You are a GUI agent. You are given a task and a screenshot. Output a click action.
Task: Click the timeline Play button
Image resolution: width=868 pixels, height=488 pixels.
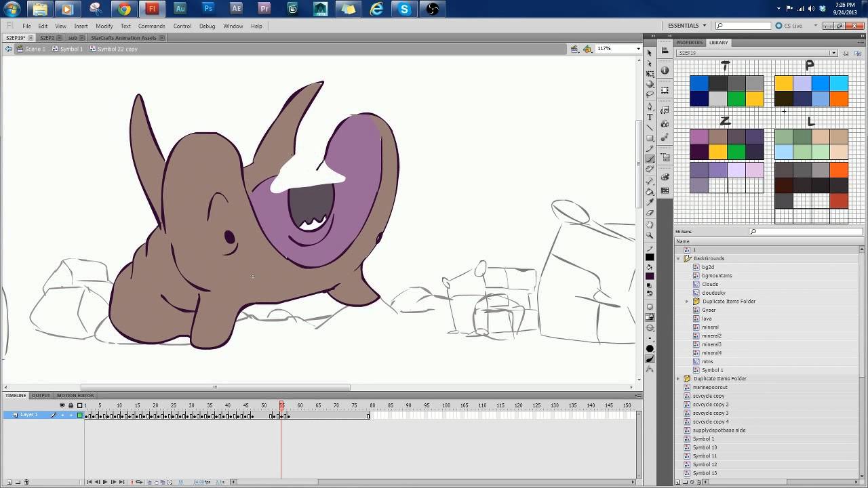pyautogui.click(x=105, y=482)
